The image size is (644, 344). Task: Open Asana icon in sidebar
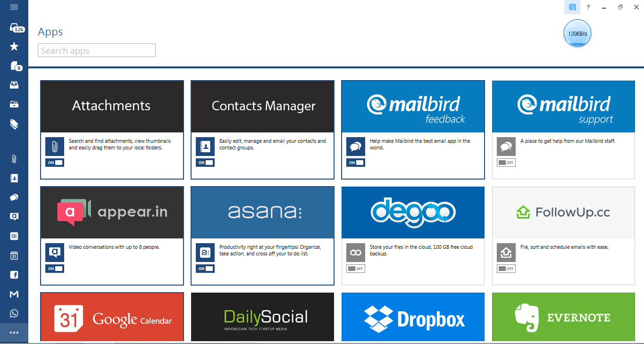pyautogui.click(x=14, y=236)
